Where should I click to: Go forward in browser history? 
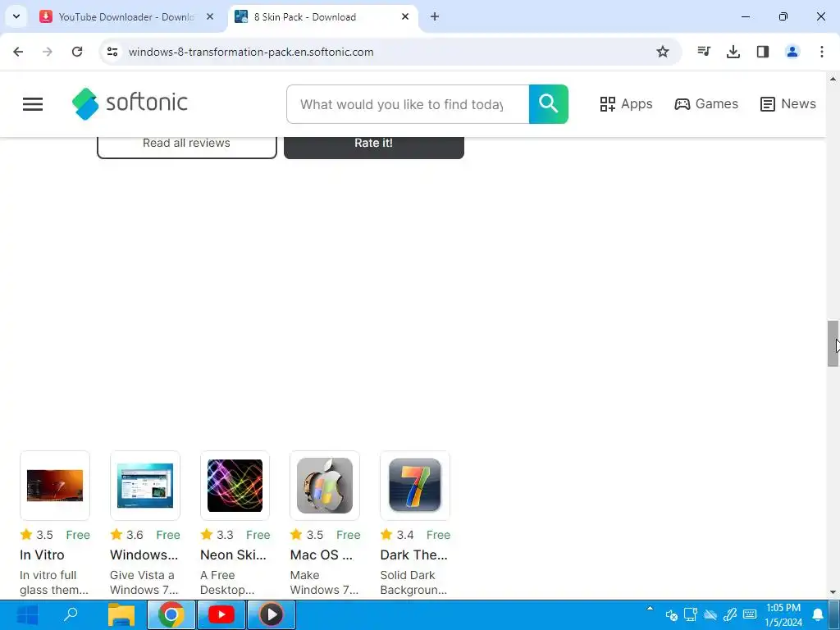[48, 52]
